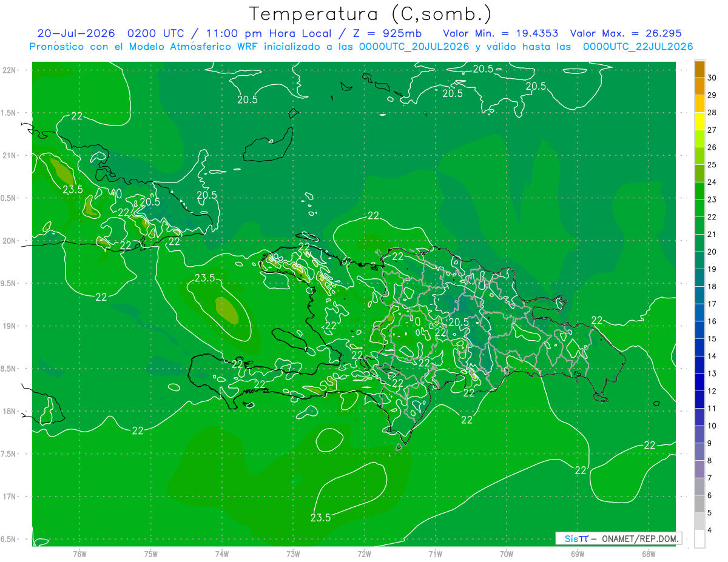
Task: Click the Sisπ ONAMET/REP.DOM. logo box
Action: tap(618, 538)
